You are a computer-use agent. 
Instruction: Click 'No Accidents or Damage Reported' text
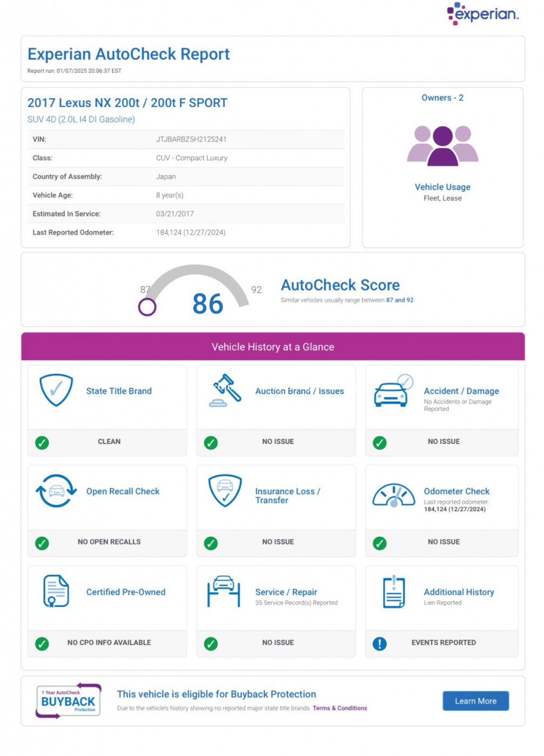[458, 405]
